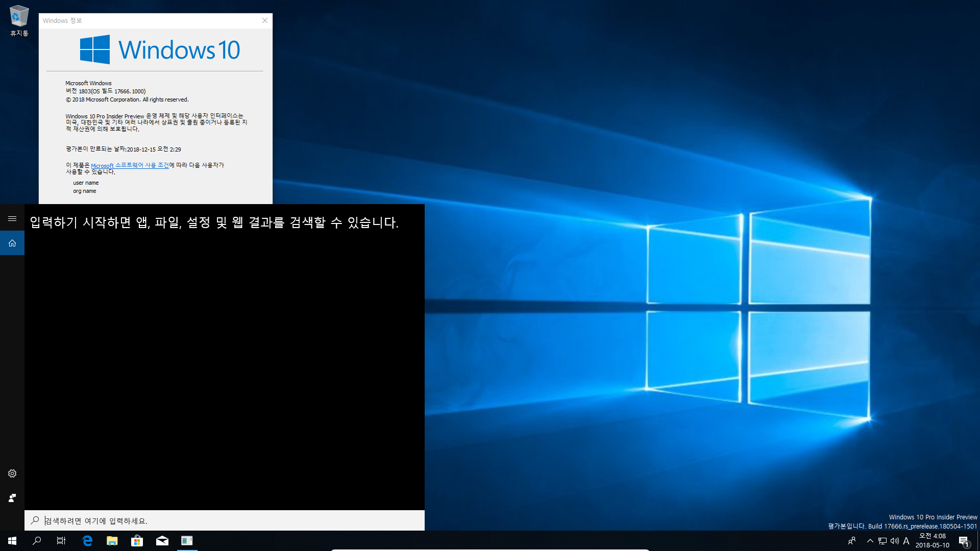
Task: Click the volume speaker tray icon
Action: pyautogui.click(x=894, y=541)
